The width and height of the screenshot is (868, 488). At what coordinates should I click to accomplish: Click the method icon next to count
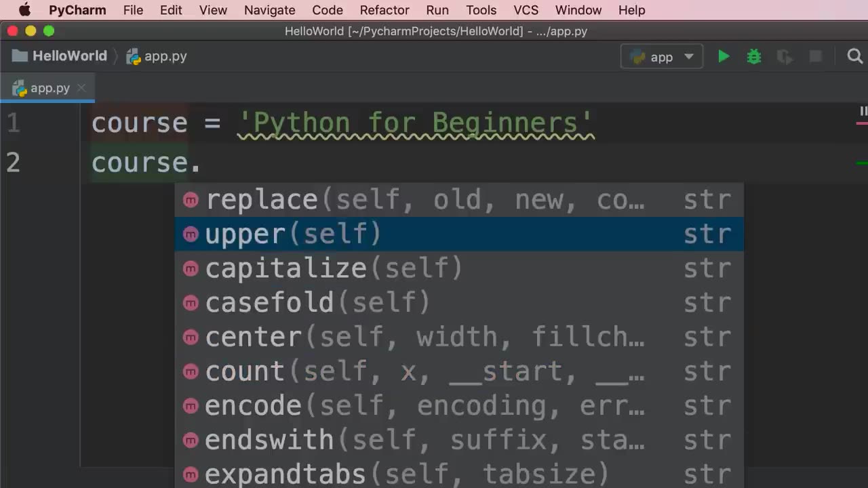(x=191, y=372)
